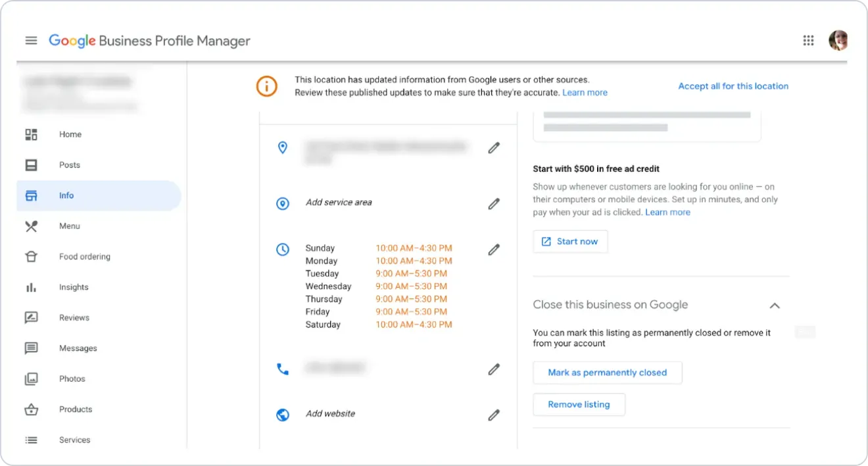Open Insights in the sidebar
868x466 pixels.
click(74, 287)
